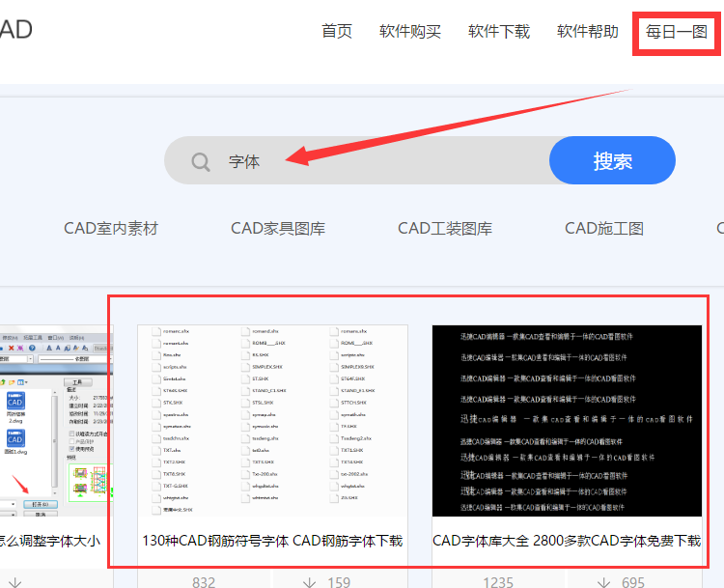Screen dimensions: 724x588
Task: Click download arrow icon beside 695
Action: [604, 582]
